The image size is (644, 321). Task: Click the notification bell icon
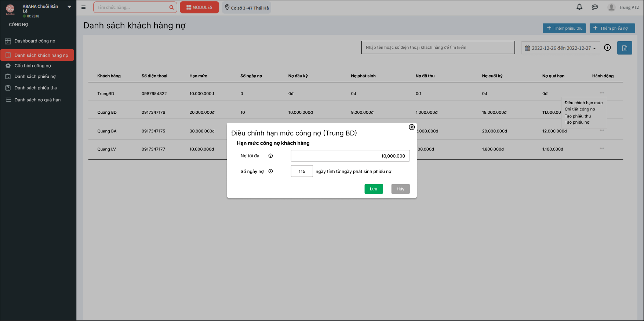(x=579, y=7)
